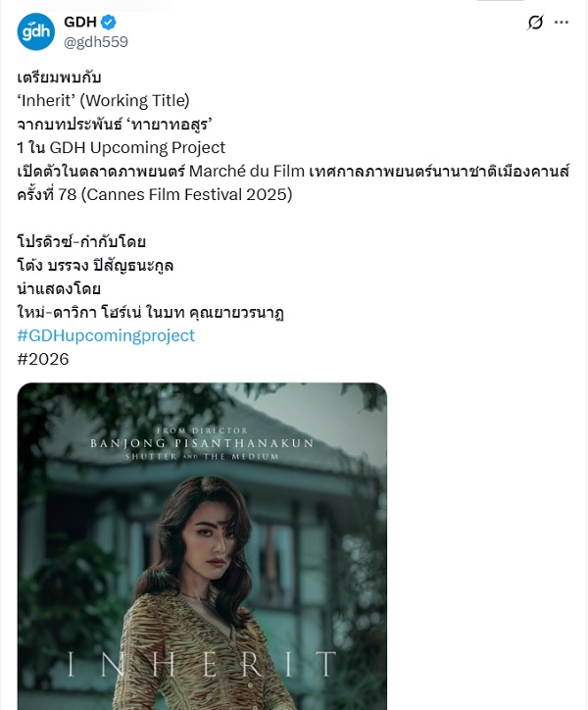Click the blue verified badge next to GDH
The width and height of the screenshot is (588, 710).
click(109, 22)
